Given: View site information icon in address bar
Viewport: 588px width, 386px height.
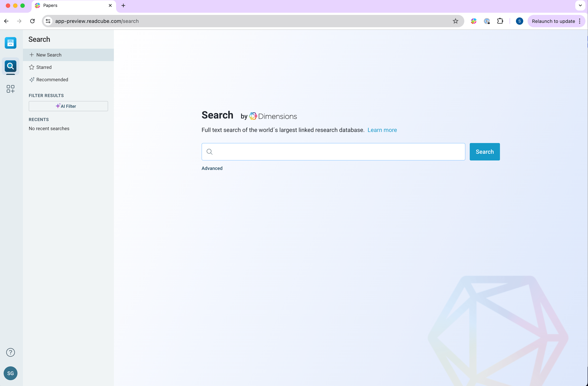Looking at the screenshot, I should click(x=48, y=21).
